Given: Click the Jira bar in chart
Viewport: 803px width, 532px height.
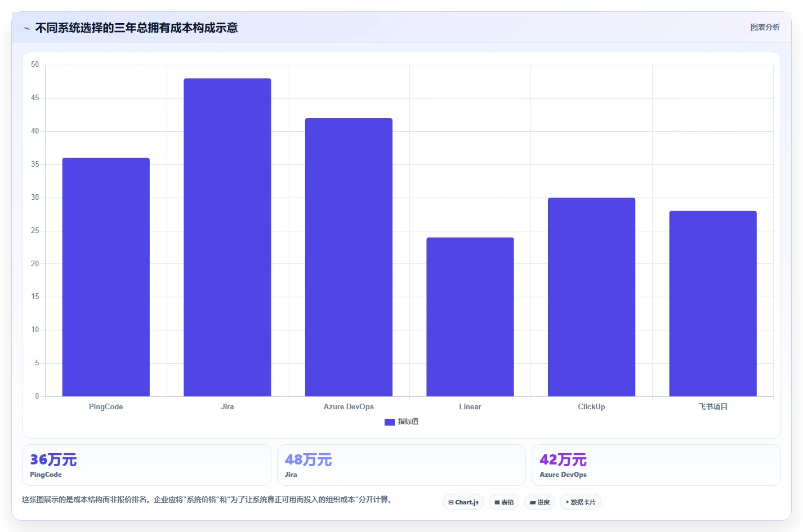Looking at the screenshot, I should 227,238.
